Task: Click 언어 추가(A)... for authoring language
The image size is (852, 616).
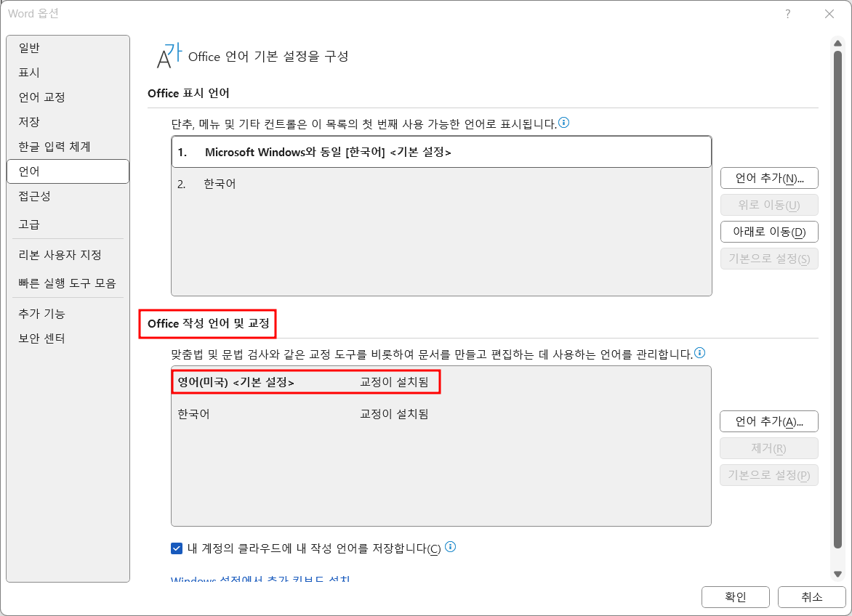Action: [x=769, y=421]
